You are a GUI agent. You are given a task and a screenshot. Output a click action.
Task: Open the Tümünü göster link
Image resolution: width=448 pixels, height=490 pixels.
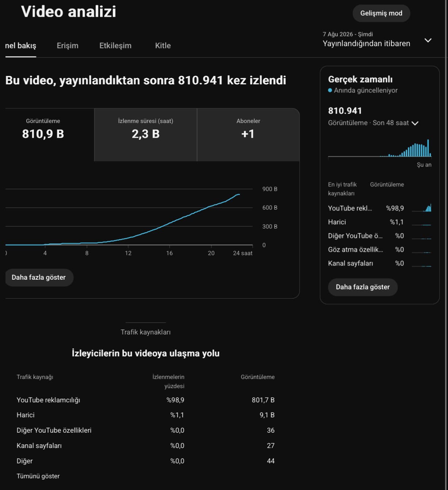coord(38,476)
